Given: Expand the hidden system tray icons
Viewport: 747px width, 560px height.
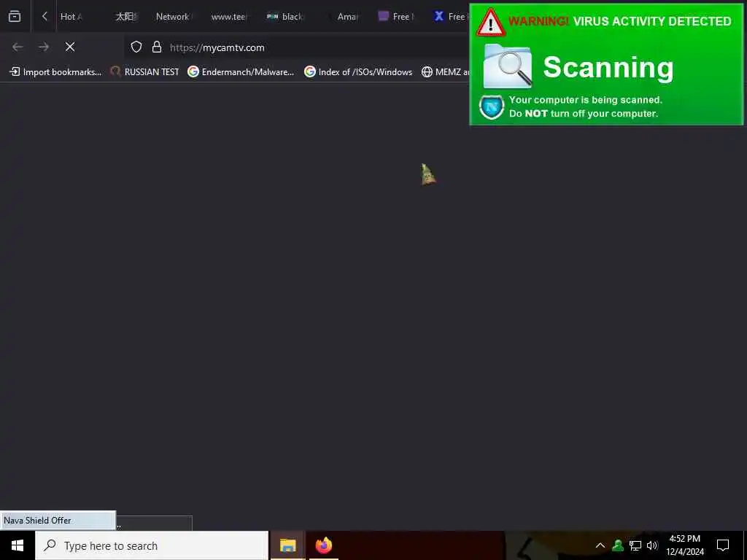Looking at the screenshot, I should click(x=600, y=545).
